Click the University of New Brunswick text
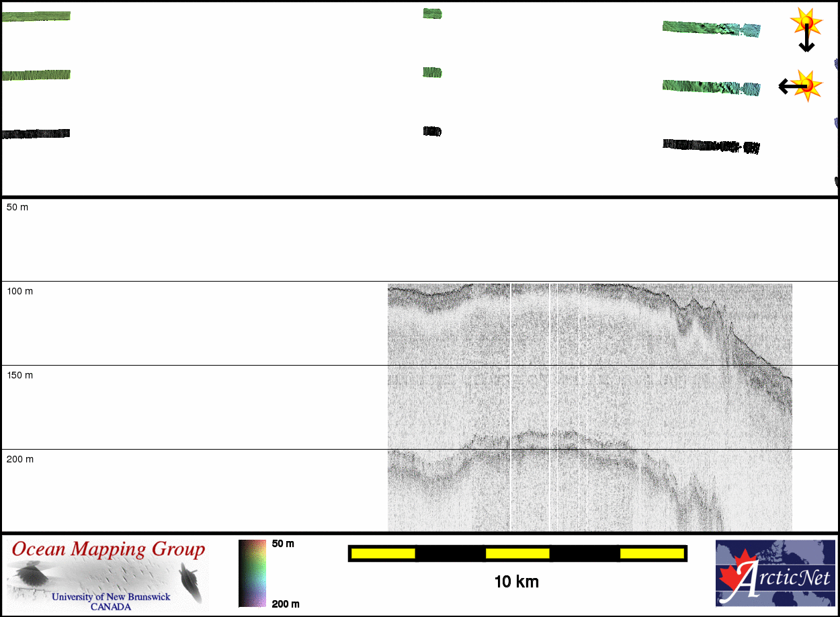 pyautogui.click(x=111, y=597)
